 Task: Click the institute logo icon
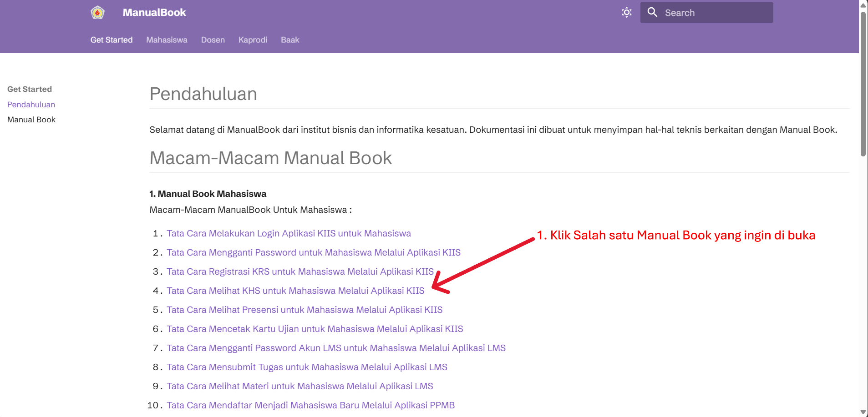[97, 13]
